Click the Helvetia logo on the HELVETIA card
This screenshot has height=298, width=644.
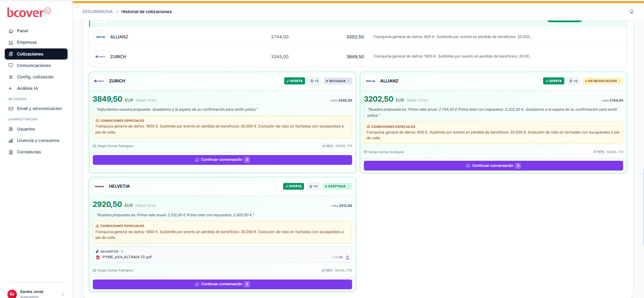(x=99, y=186)
